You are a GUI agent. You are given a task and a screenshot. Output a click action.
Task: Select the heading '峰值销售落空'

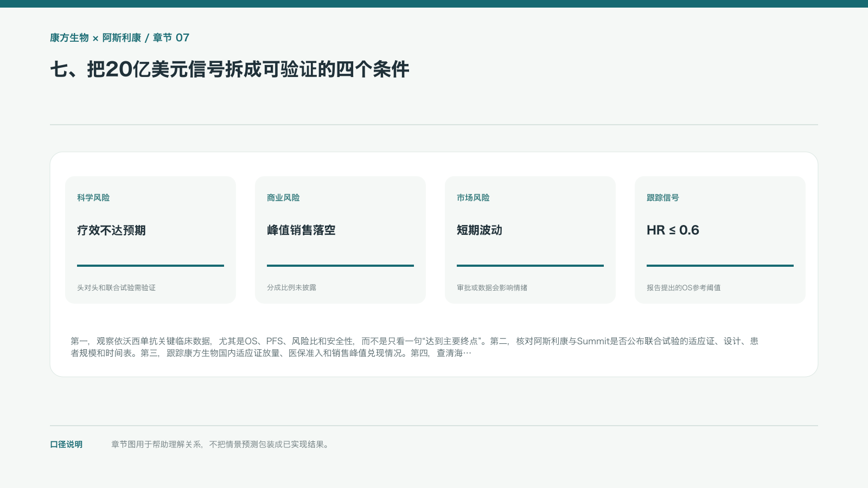click(301, 230)
